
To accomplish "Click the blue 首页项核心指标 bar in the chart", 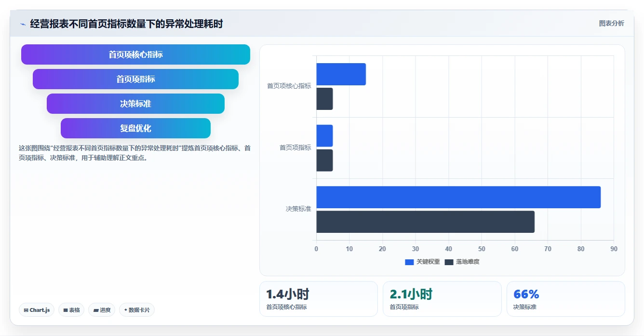I will [341, 74].
